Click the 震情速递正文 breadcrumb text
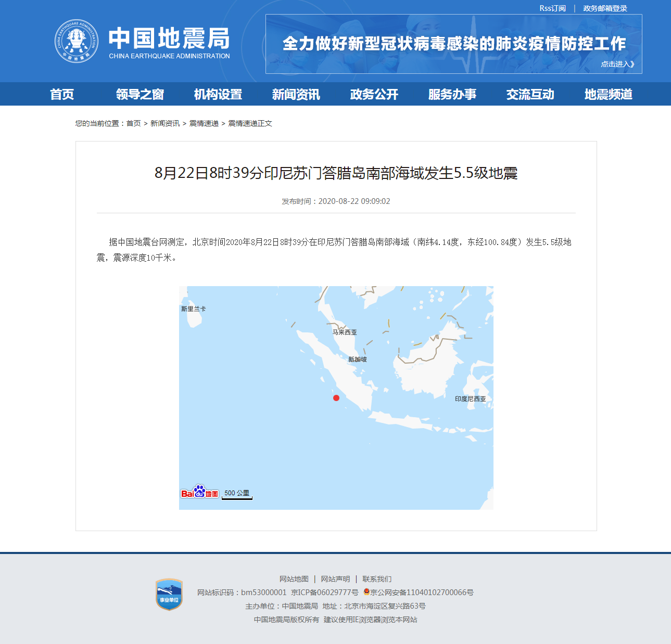671x644 pixels. [x=250, y=123]
